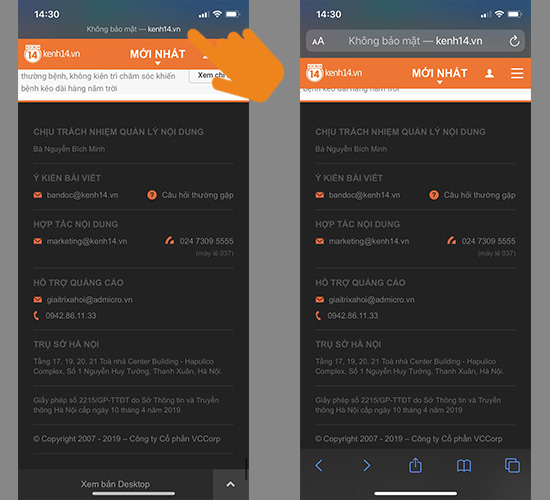
Task: Tap battery status icon in right phone
Action: 514,14
